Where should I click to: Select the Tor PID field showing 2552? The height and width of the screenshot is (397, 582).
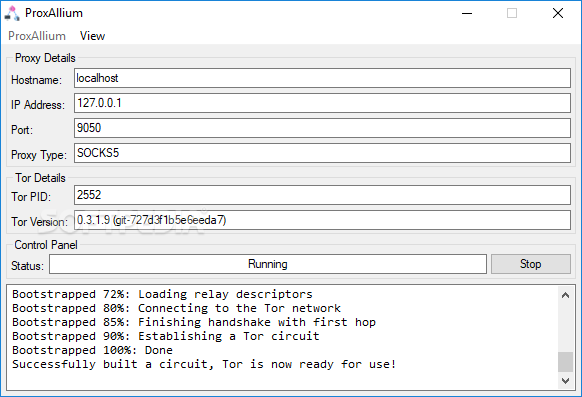pos(322,195)
